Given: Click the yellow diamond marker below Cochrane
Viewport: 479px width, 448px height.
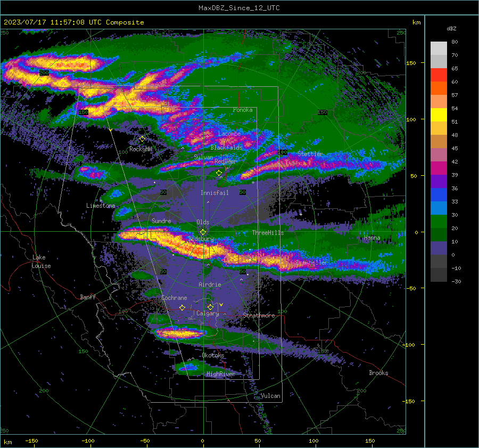Looking at the screenshot, I should pyautogui.click(x=183, y=308).
